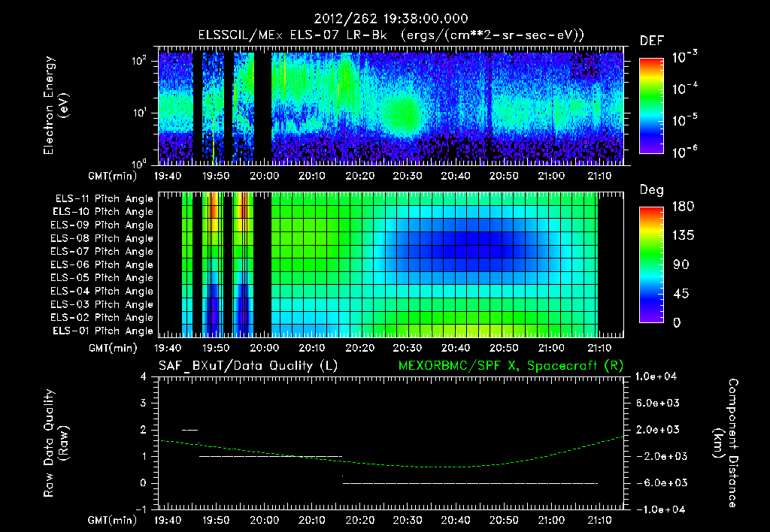Click the GMT(min) label under bottom plot
The image size is (770, 532).
(113, 520)
